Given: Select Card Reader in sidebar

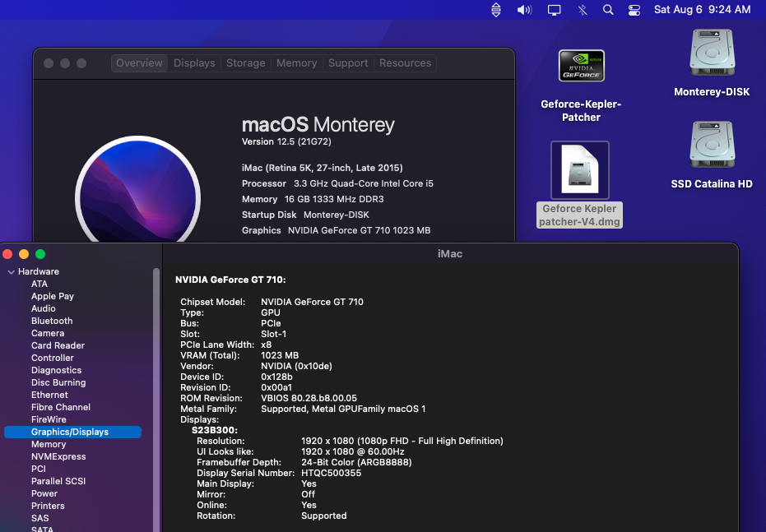Looking at the screenshot, I should point(58,345).
